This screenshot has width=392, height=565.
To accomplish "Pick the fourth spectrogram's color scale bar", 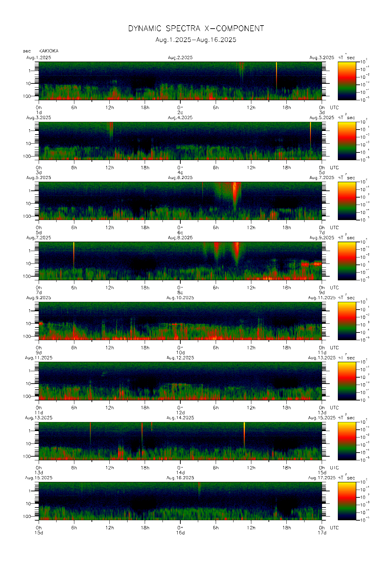I will pyautogui.click(x=347, y=261).
